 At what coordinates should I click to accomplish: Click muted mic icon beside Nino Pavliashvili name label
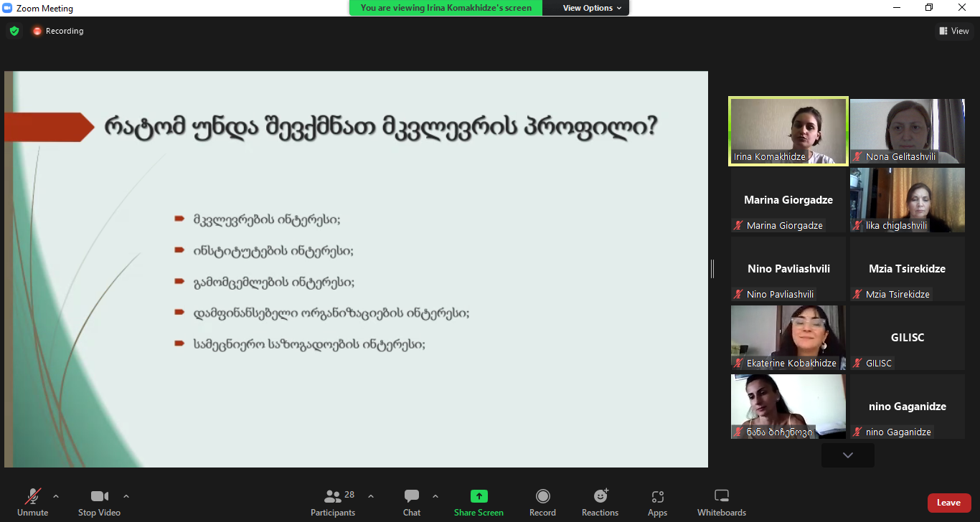pyautogui.click(x=738, y=294)
